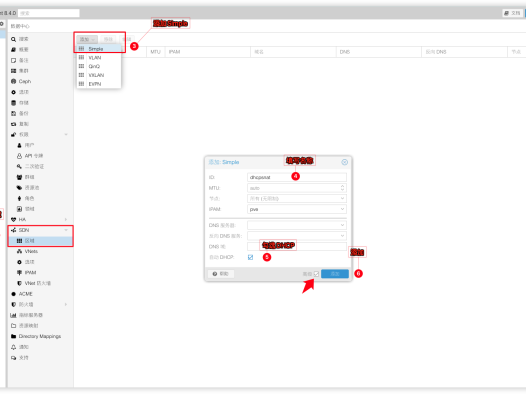
Task: Collapse the SDN section chevron
Action: pos(66,230)
